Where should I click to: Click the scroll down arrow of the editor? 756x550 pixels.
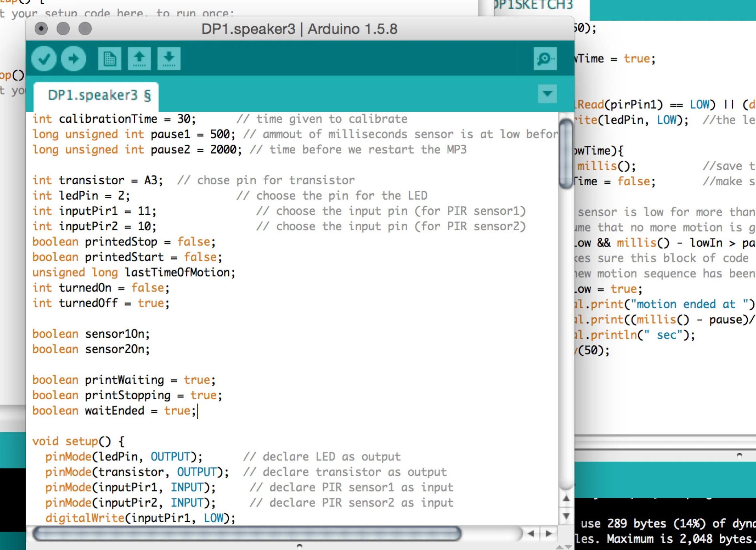566,516
